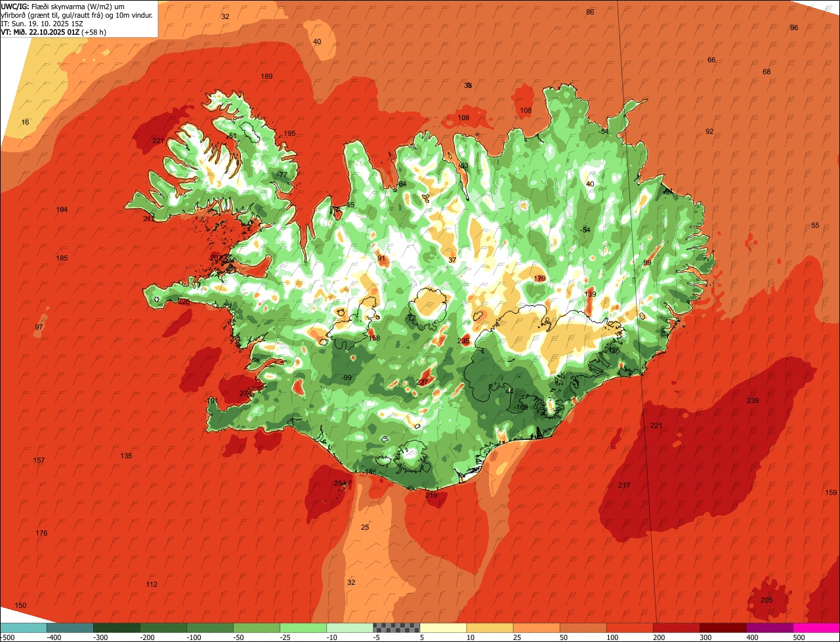The width and height of the screenshot is (840, 642).
Task: Click the dark teal -400 to -300 legend swatch
Action: (x=70, y=628)
